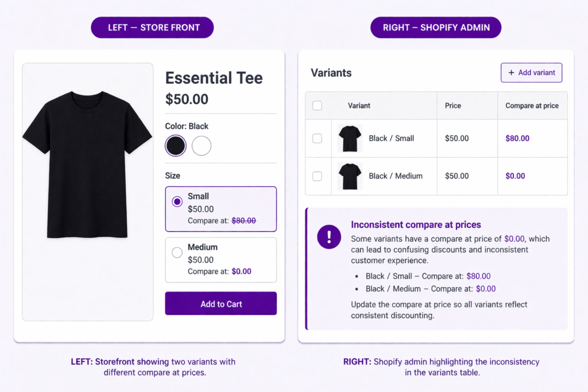Click the Add variant button
This screenshot has height=392, width=588.
pyautogui.click(x=531, y=72)
